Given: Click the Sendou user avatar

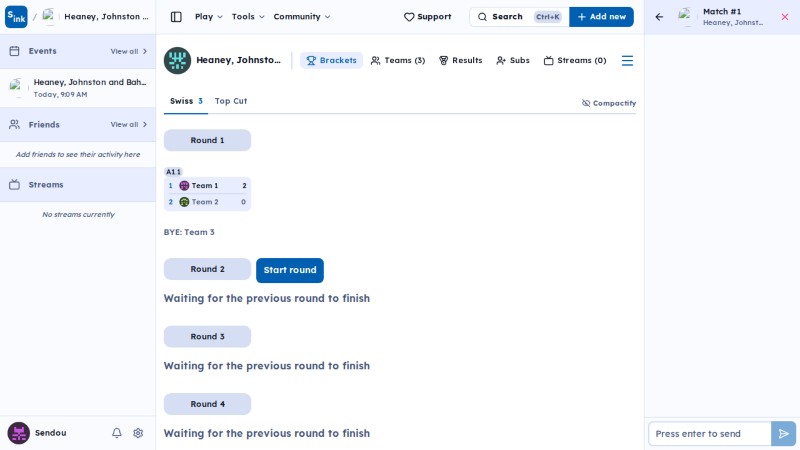Looking at the screenshot, I should pos(18,433).
